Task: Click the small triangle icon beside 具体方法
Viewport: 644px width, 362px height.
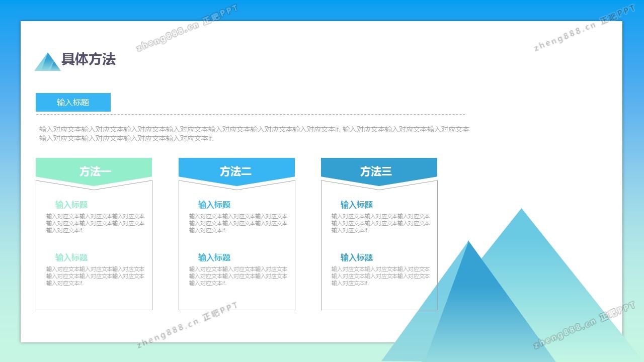Action: click(x=47, y=63)
